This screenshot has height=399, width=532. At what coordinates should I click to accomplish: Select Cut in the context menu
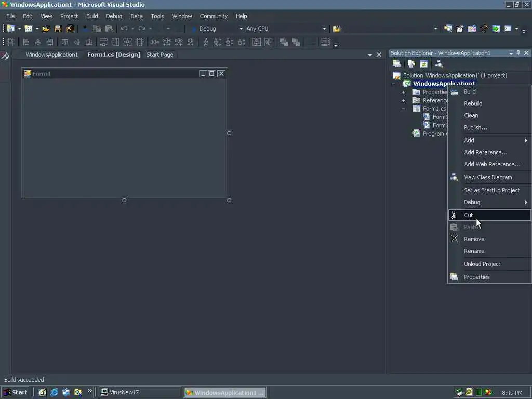click(x=489, y=215)
